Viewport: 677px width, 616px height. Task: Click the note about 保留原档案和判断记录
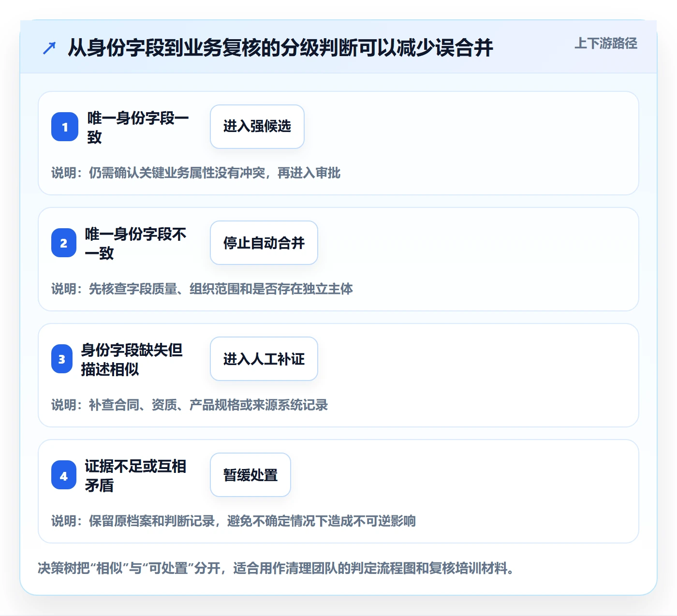click(x=234, y=521)
